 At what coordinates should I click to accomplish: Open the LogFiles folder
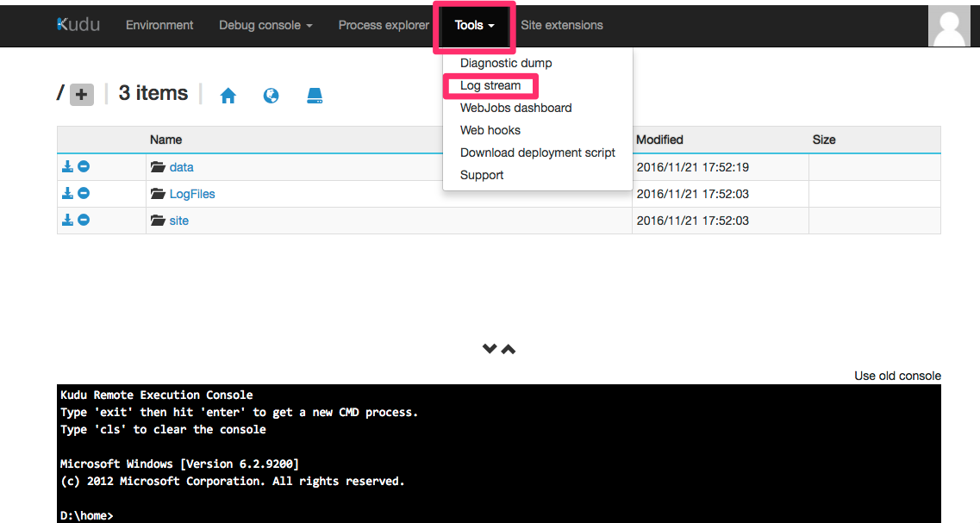[191, 193]
